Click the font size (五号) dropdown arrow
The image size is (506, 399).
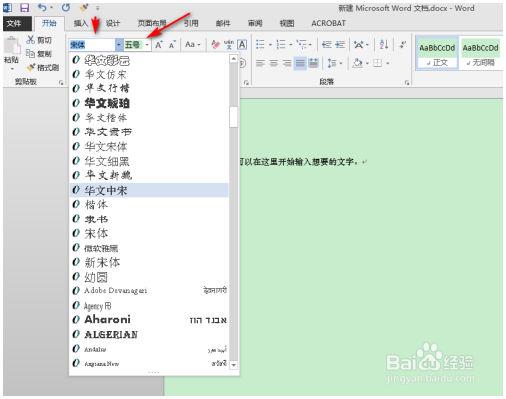tap(147, 44)
